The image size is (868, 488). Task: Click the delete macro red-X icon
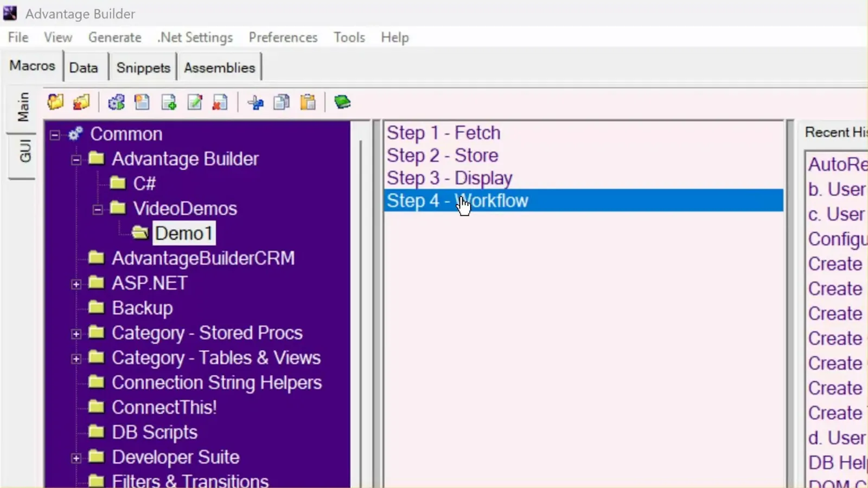coord(220,102)
